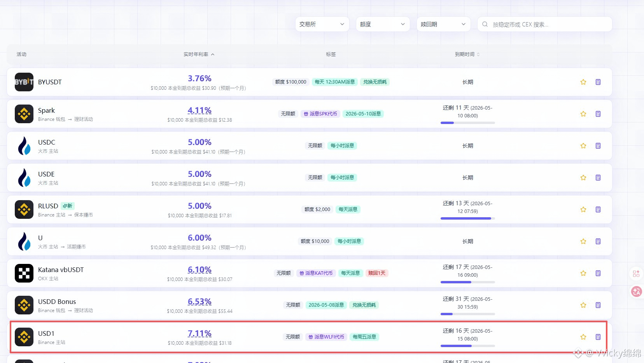Click the Huobi flame logo beside USDE

[x=24, y=178]
